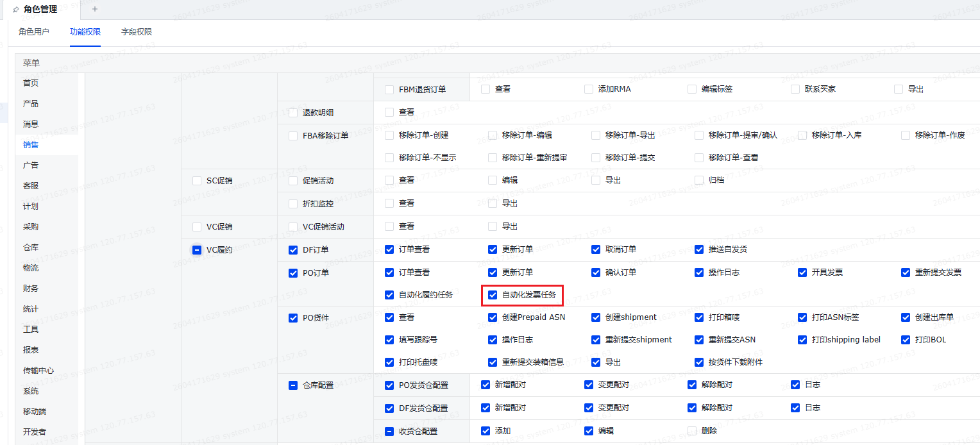Check 删除 in the 收货仓配置 row
This screenshot has height=445, width=980.
coord(692,431)
